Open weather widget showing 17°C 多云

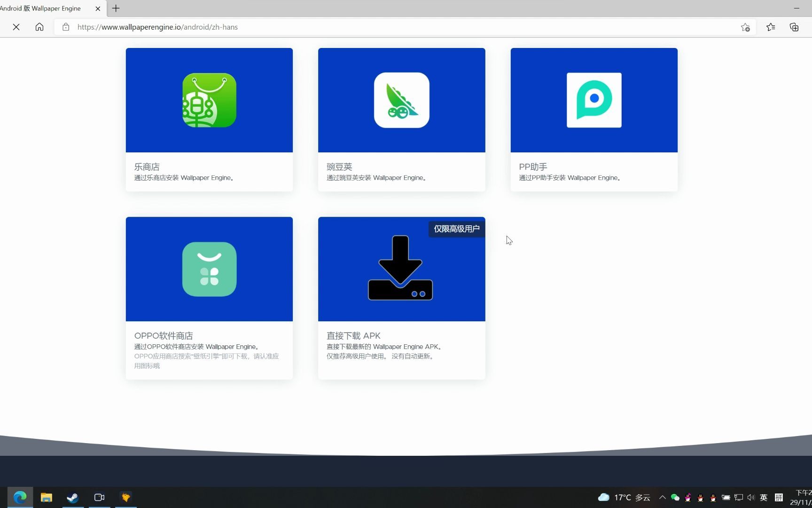point(624,497)
